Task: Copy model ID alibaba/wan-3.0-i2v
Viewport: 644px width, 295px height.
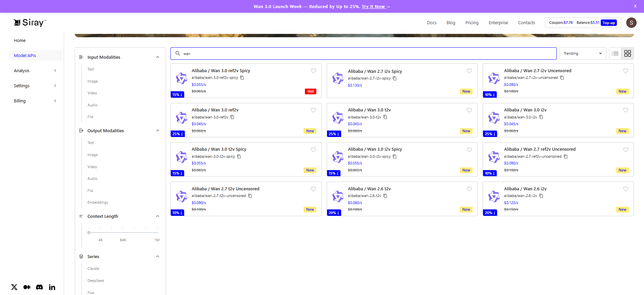Action: tap(541, 117)
